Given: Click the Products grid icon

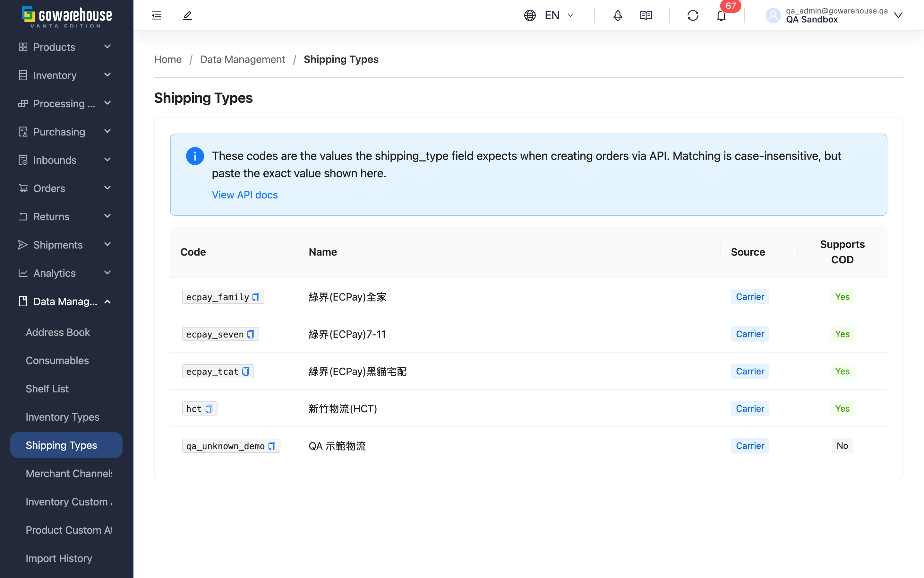Looking at the screenshot, I should pos(23,47).
